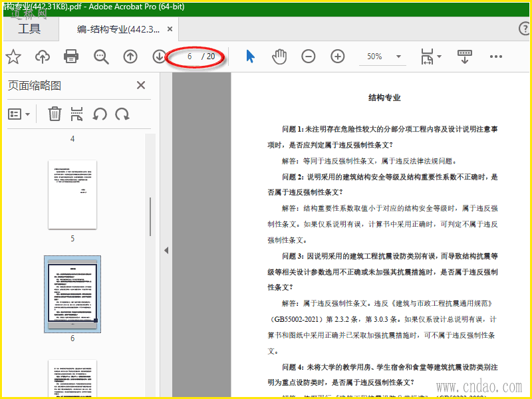Zoom in with the plus button
Screen dimensions: 532x399
pos(338,57)
